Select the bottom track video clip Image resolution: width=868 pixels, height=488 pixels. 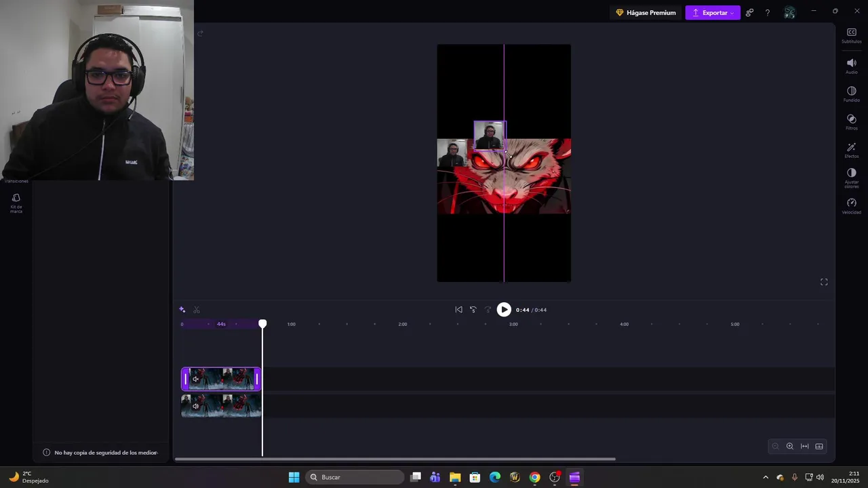(221, 406)
